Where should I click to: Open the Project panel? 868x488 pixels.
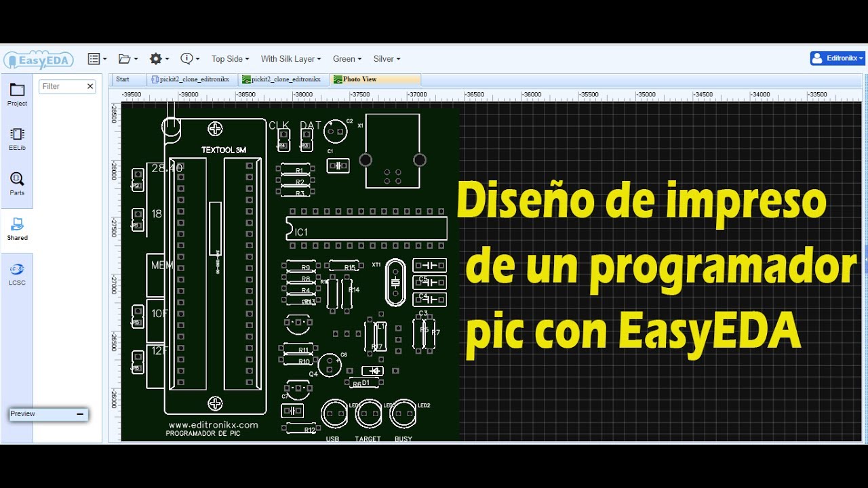pyautogui.click(x=17, y=94)
